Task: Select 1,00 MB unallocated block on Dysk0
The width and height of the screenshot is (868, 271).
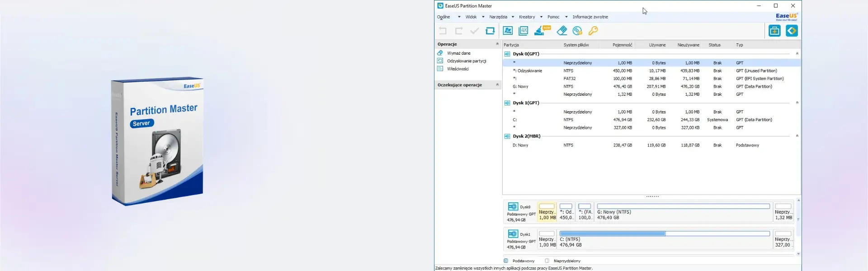Action: coord(547,212)
